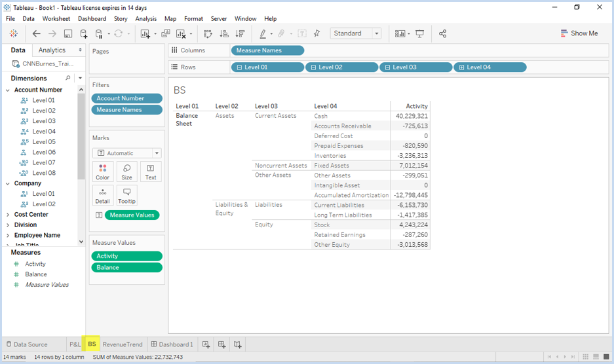Image resolution: width=614 pixels, height=364 pixels.
Task: Enter Presentation Mode icon
Action: pyautogui.click(x=420, y=33)
